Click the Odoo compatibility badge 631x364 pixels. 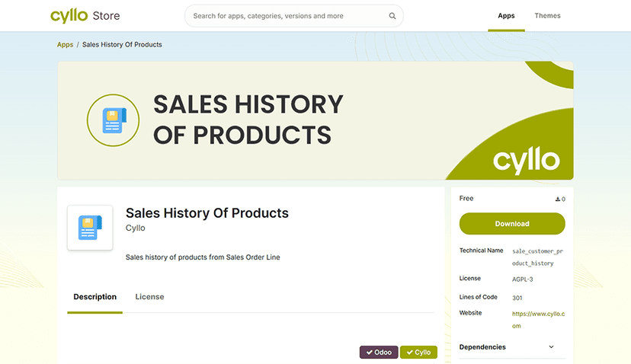click(x=379, y=353)
